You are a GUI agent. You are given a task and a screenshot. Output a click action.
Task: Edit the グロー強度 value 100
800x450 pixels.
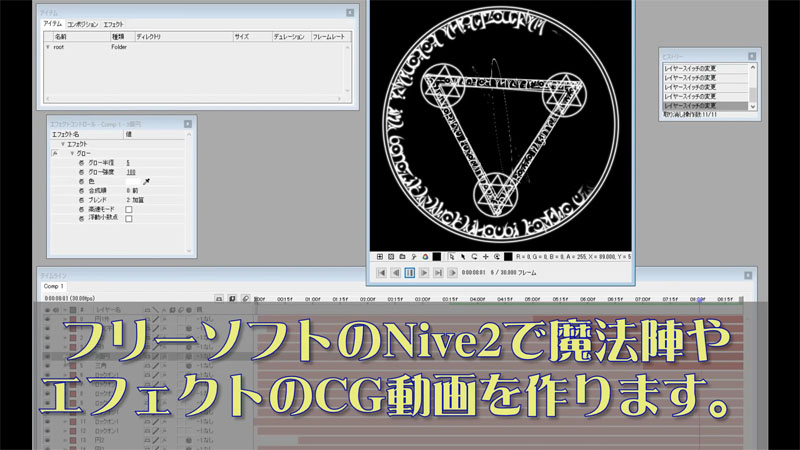click(131, 172)
